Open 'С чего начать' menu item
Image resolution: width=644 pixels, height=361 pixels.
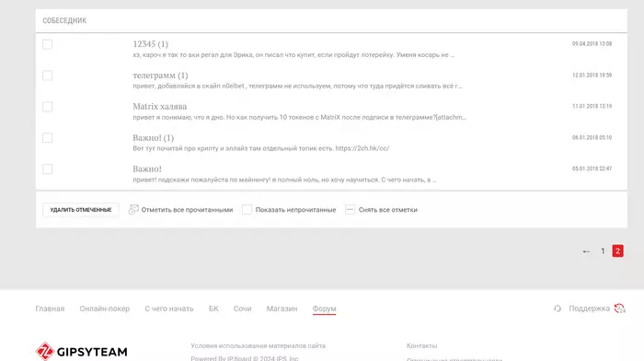coord(168,309)
